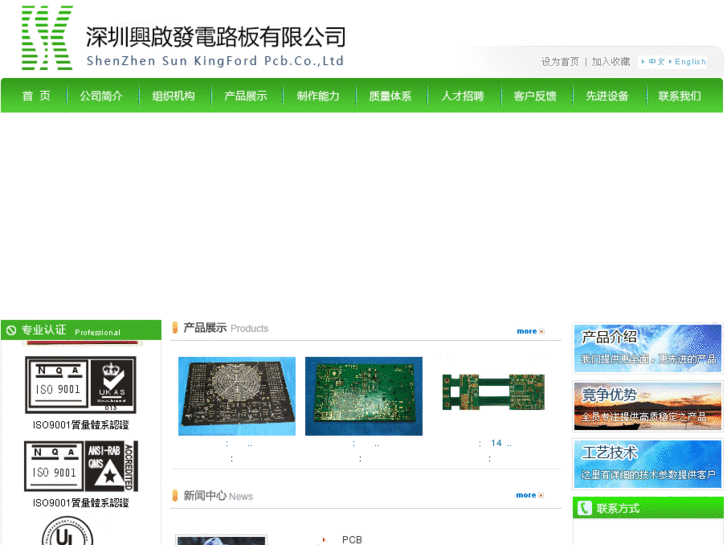
Task: Click the second ISO9001質量體系認證 caption
Action: pos(81,503)
